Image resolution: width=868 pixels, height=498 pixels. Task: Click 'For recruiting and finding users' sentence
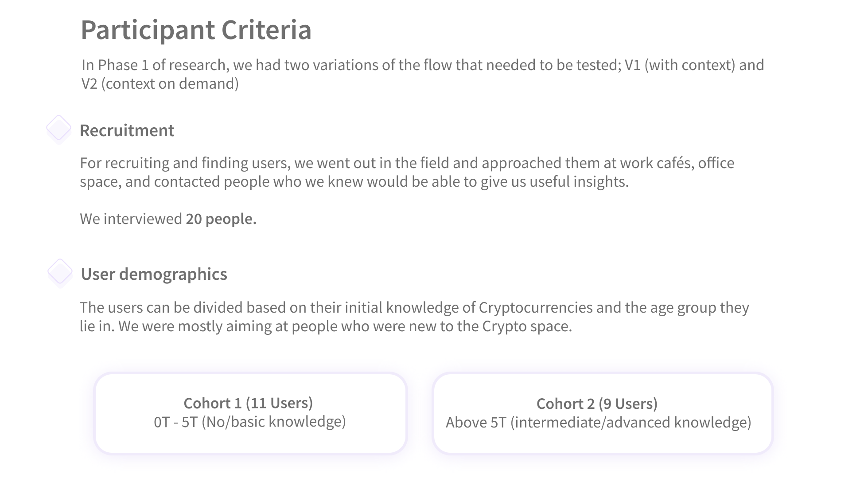[185, 163]
